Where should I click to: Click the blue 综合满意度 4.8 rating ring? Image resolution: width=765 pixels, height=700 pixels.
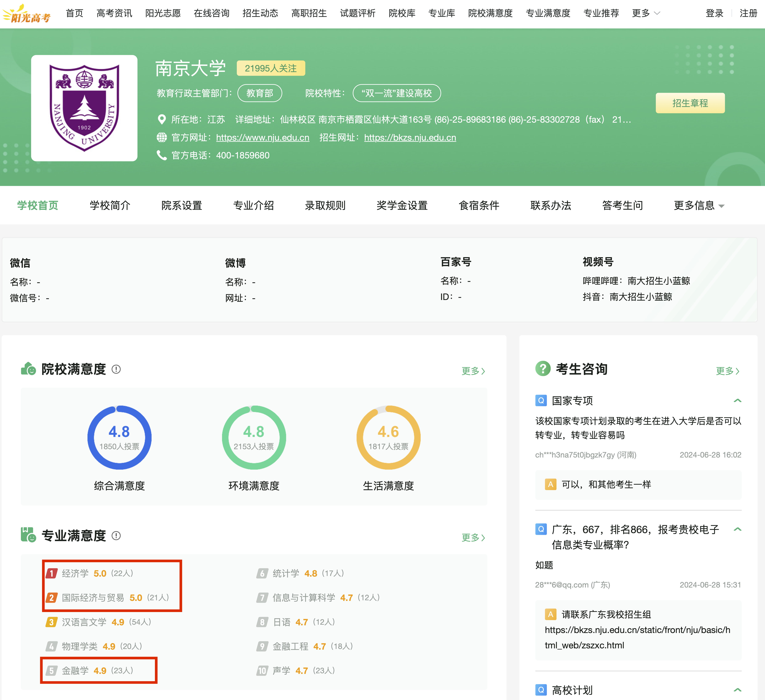click(119, 438)
